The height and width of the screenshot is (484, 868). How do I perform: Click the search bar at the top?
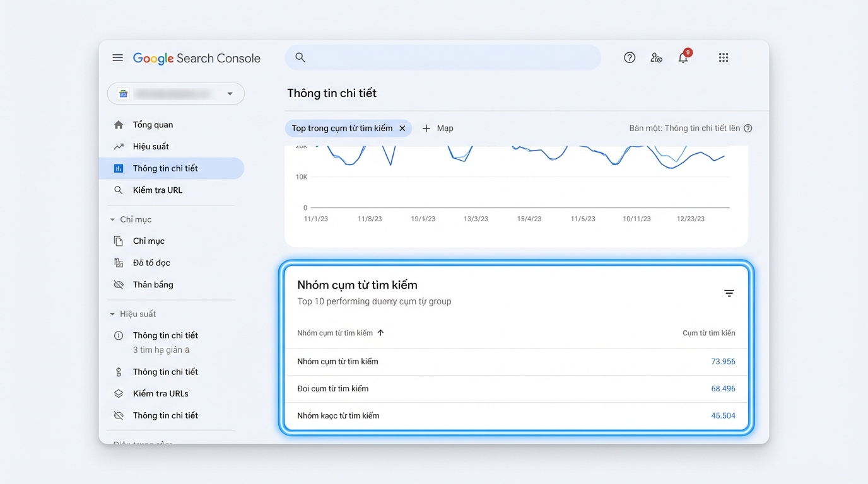pos(442,57)
